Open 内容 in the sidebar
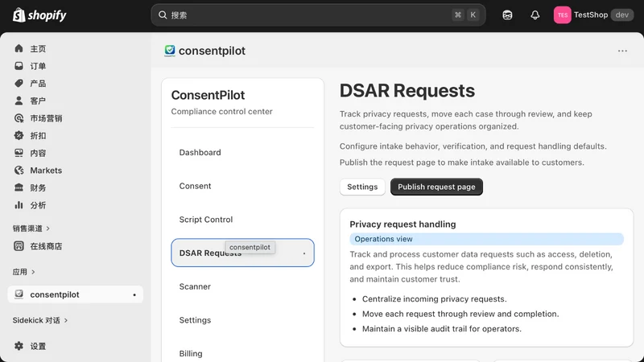Screen dimensions: 644x362 (38, 153)
